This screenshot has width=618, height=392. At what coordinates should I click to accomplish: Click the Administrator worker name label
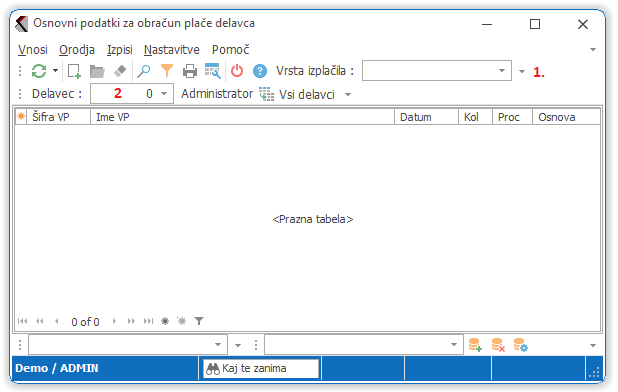pos(217,94)
